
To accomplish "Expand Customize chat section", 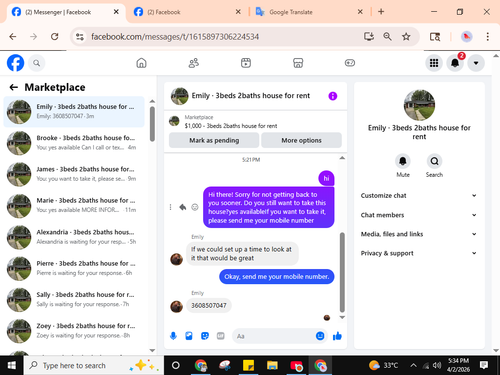I will click(419, 196).
